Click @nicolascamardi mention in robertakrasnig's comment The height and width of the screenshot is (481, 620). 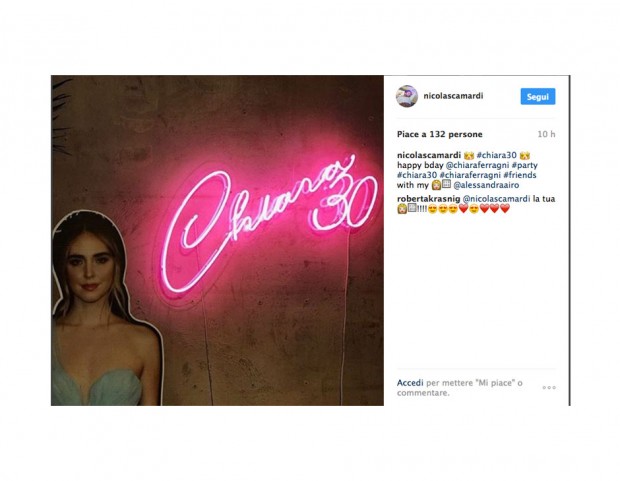tap(496, 199)
